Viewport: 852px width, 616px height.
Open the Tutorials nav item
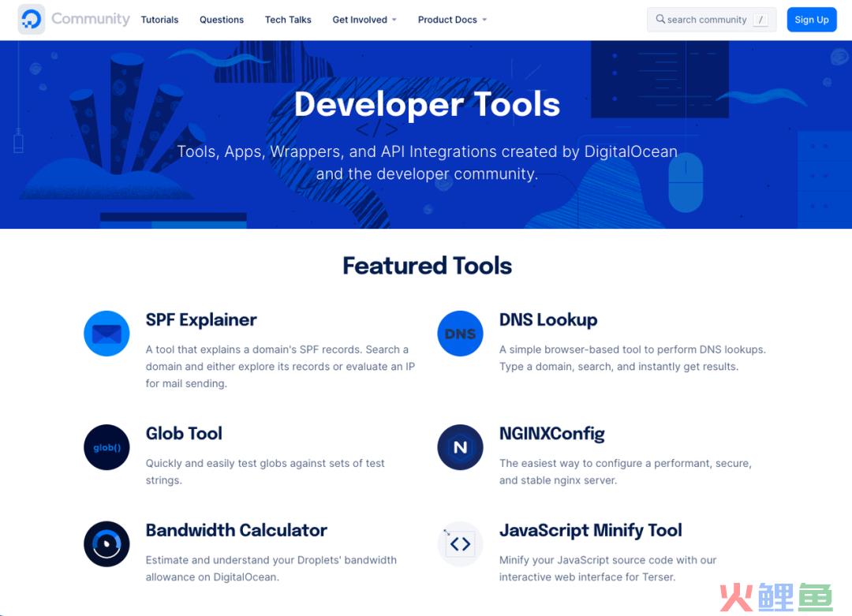(x=159, y=20)
